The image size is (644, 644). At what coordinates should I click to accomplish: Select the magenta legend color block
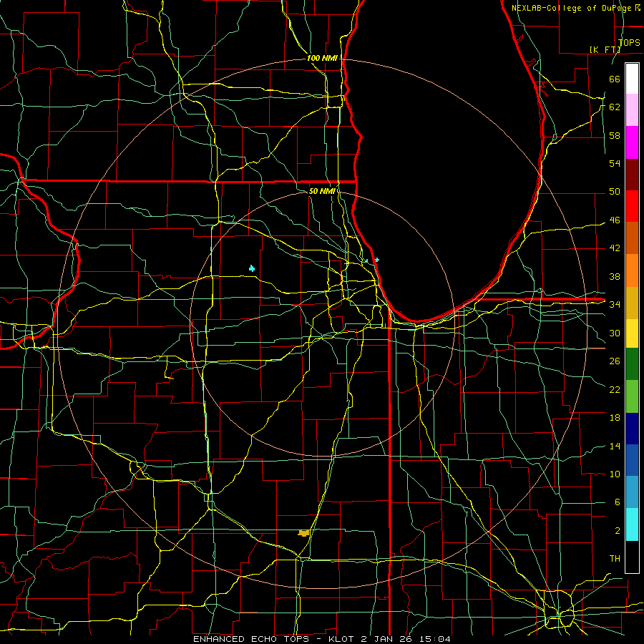[632, 142]
